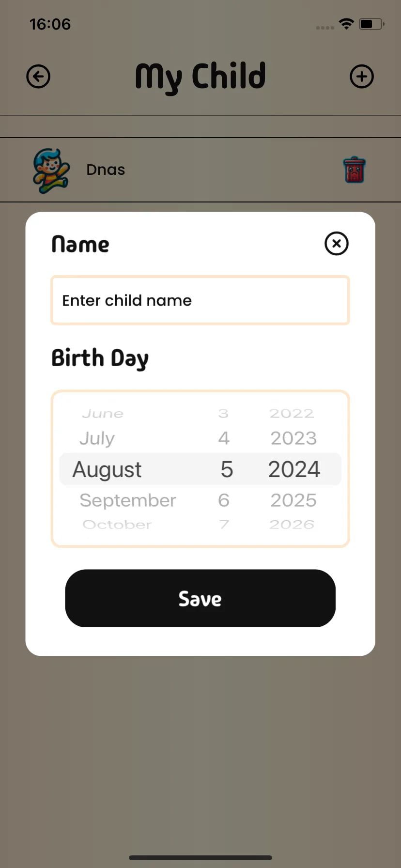Select day 6 in the picker

coord(224,500)
